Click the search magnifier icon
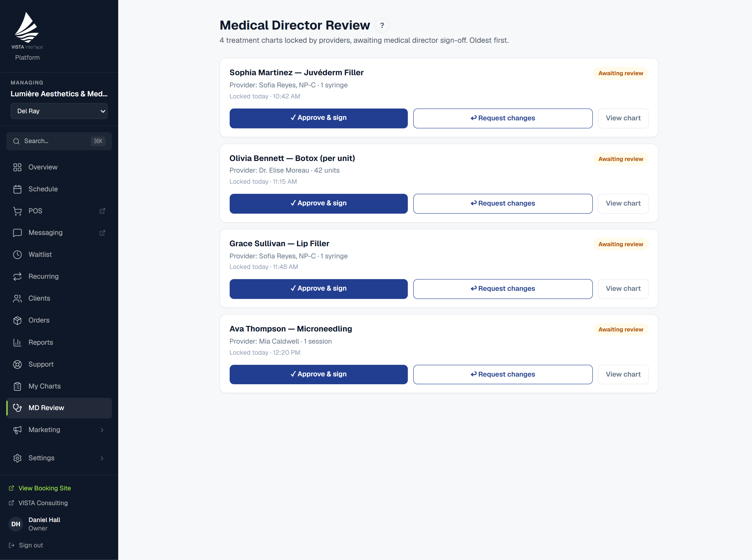The image size is (752, 560). 16,141
